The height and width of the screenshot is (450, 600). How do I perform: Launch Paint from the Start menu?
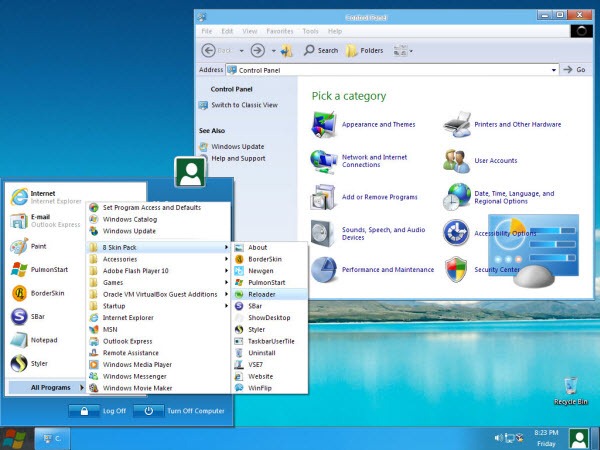(x=28, y=246)
